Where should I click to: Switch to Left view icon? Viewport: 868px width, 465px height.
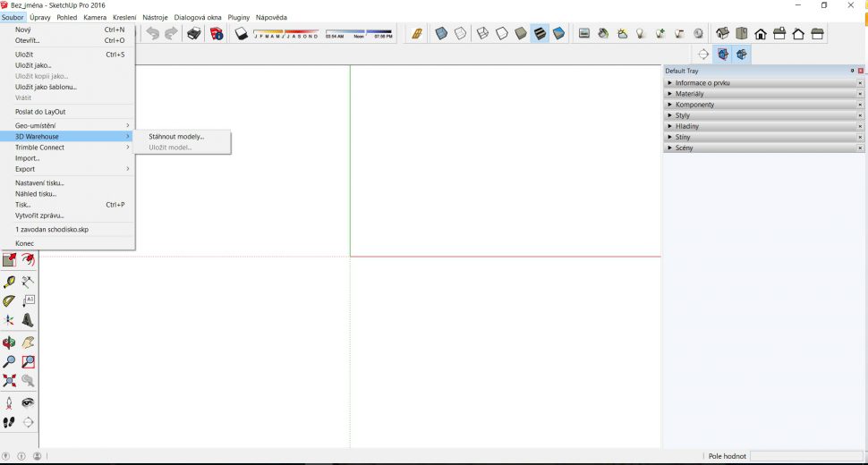click(817, 34)
